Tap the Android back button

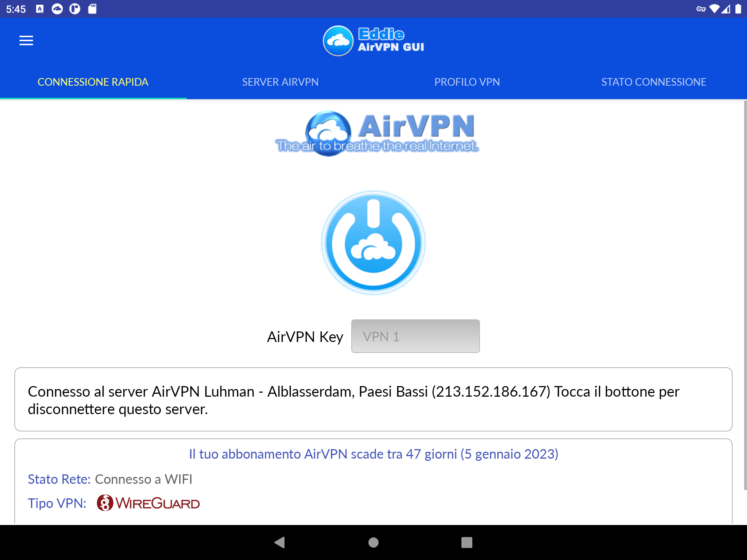point(280,542)
